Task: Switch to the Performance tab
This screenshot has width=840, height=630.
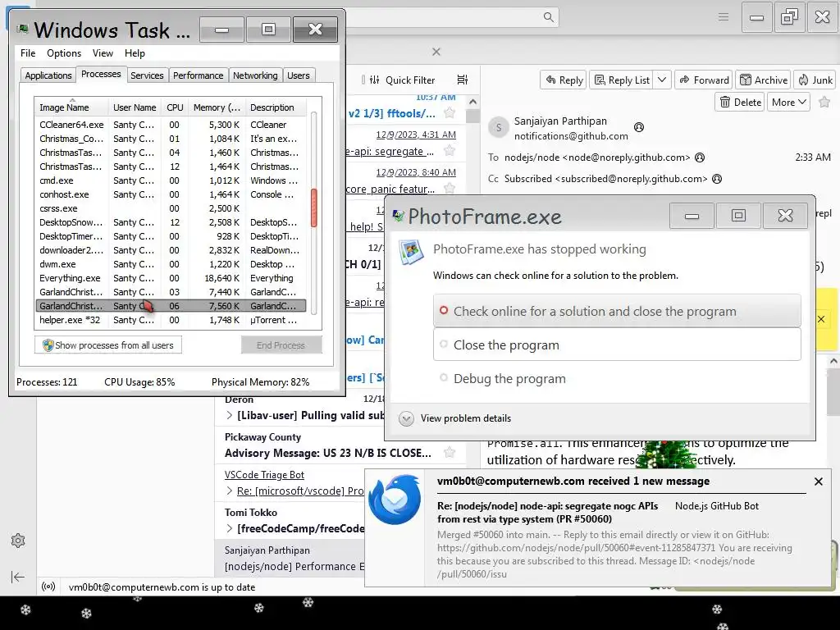Action: pos(199,75)
